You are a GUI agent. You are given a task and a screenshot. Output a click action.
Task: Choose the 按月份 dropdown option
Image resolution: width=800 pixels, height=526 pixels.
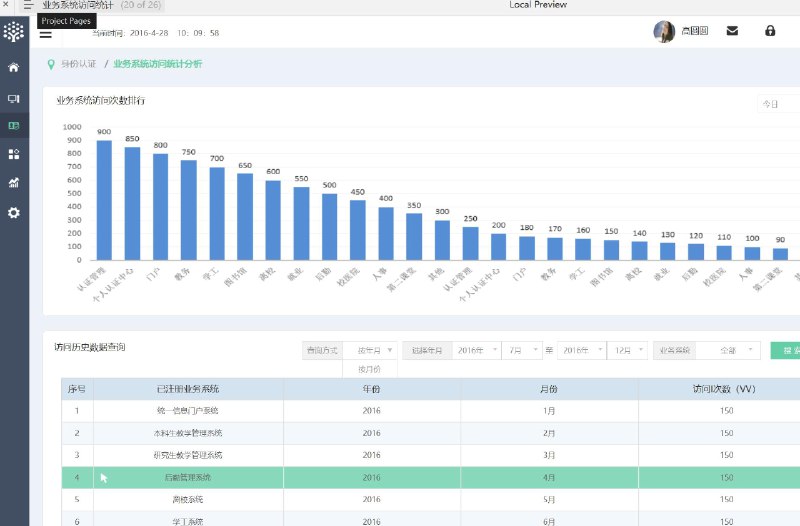[369, 369]
